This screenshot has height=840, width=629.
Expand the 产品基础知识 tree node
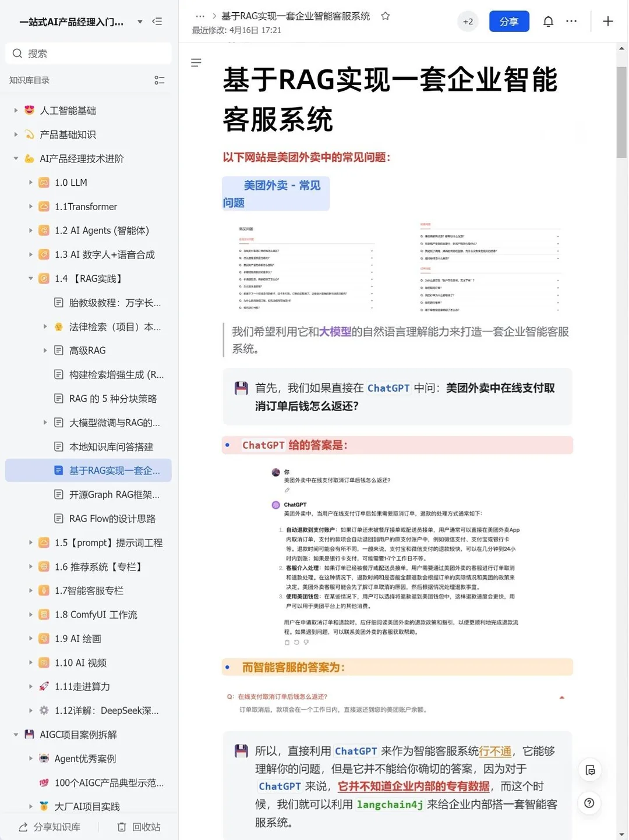pyautogui.click(x=16, y=134)
